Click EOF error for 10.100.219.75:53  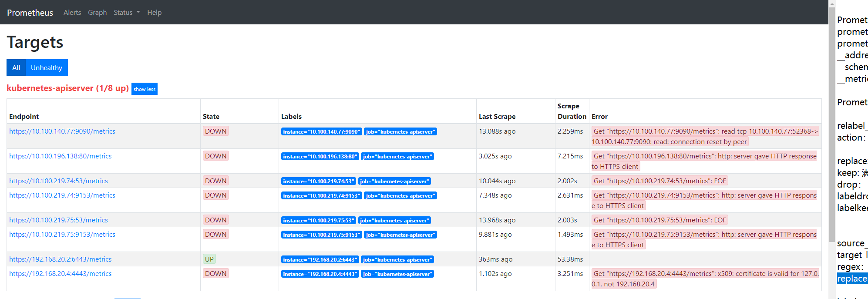pos(660,220)
